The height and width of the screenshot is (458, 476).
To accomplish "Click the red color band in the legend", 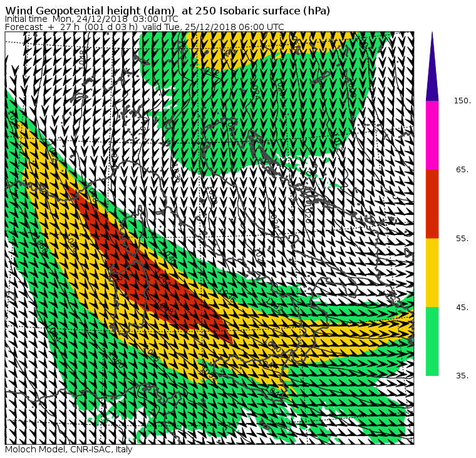I will pos(432,204).
